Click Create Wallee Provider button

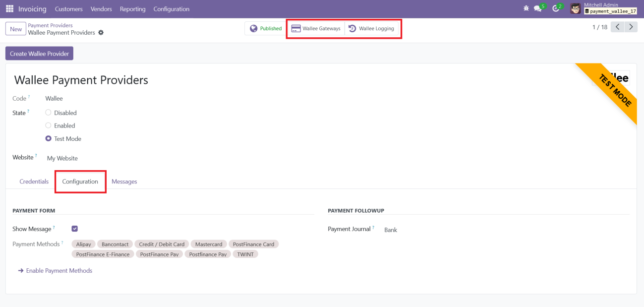click(x=39, y=54)
